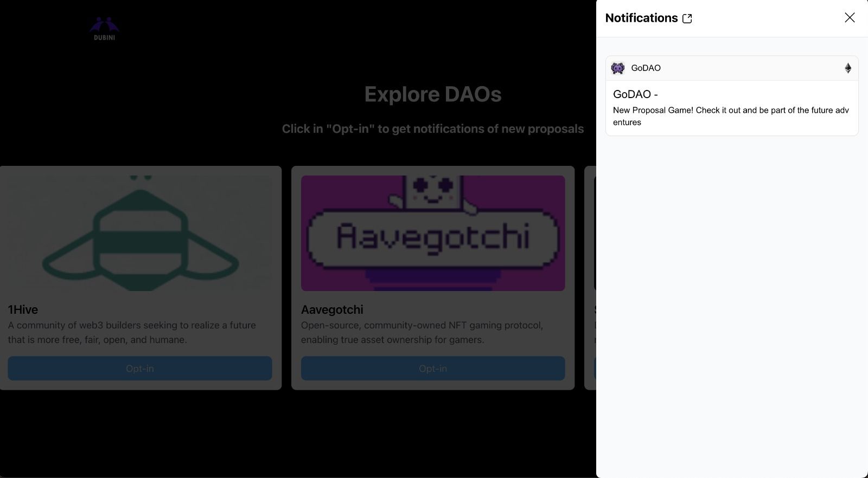Viewport: 868px width, 478px height.
Task: Click the GoDAO avatar icon
Action: coord(618,68)
